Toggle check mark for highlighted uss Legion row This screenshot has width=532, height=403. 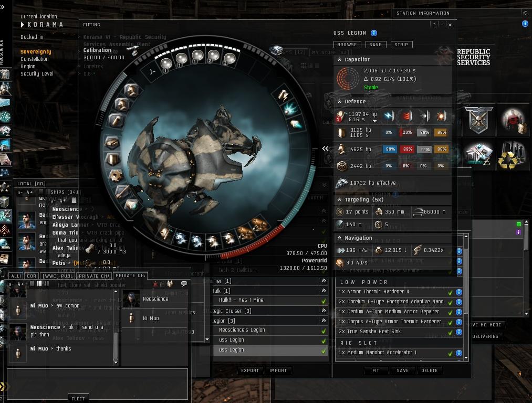point(324,351)
